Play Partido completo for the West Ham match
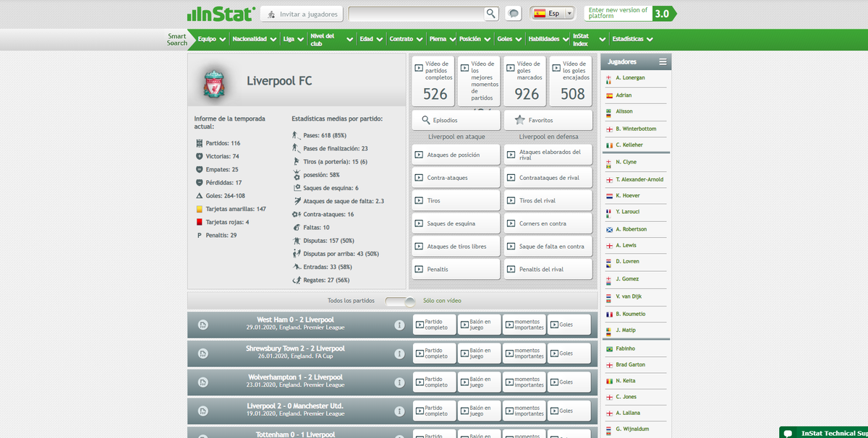Screen dimensions: 868x438 click(x=435, y=325)
